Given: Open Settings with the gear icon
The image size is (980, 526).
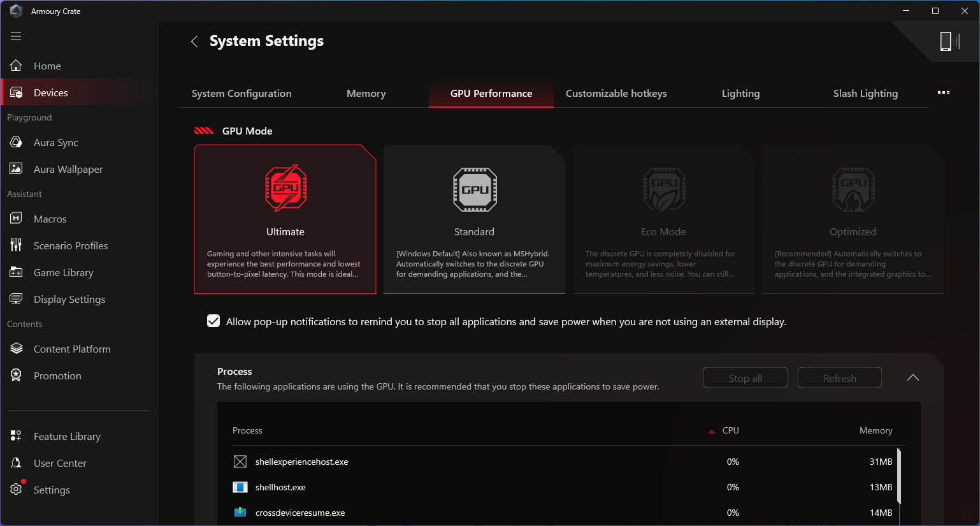Looking at the screenshot, I should click(x=16, y=490).
